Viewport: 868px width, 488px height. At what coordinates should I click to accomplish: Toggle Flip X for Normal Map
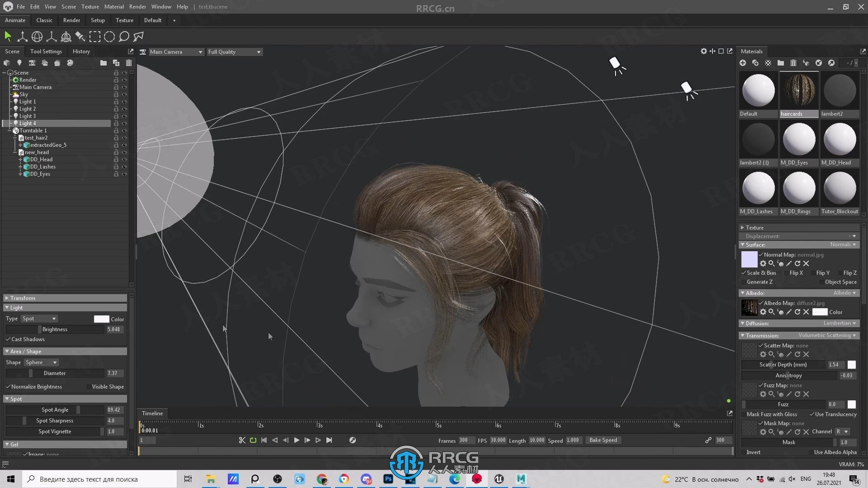(x=785, y=273)
